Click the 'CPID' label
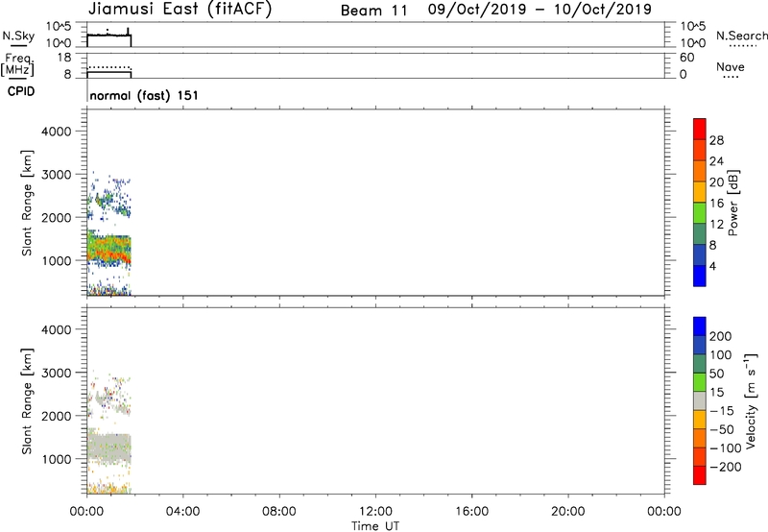 pos(21,91)
